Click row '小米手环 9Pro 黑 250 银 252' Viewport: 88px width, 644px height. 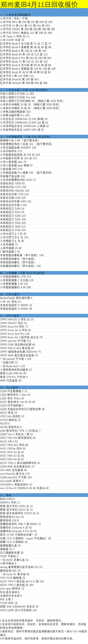point(26,22)
